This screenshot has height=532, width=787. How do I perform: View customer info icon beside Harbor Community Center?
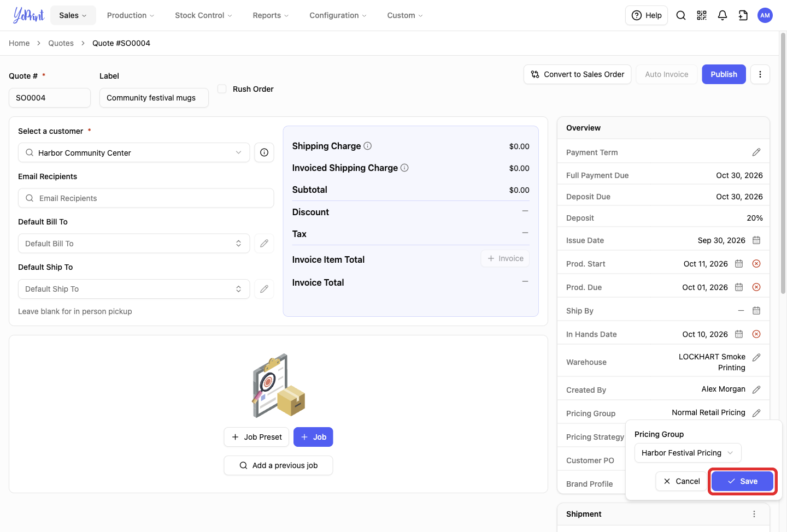[264, 152]
